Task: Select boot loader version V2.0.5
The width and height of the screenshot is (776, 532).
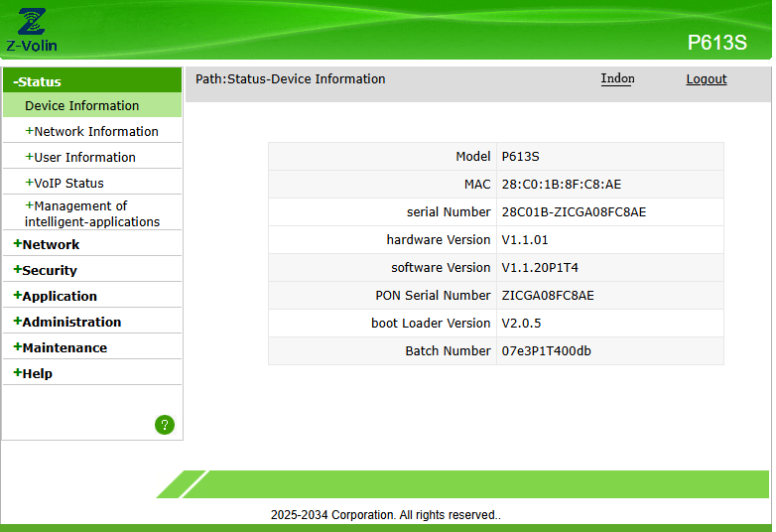Action: 521,324
